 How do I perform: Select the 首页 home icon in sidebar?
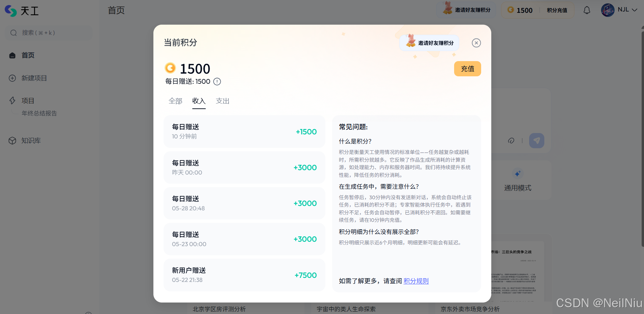pos(12,55)
